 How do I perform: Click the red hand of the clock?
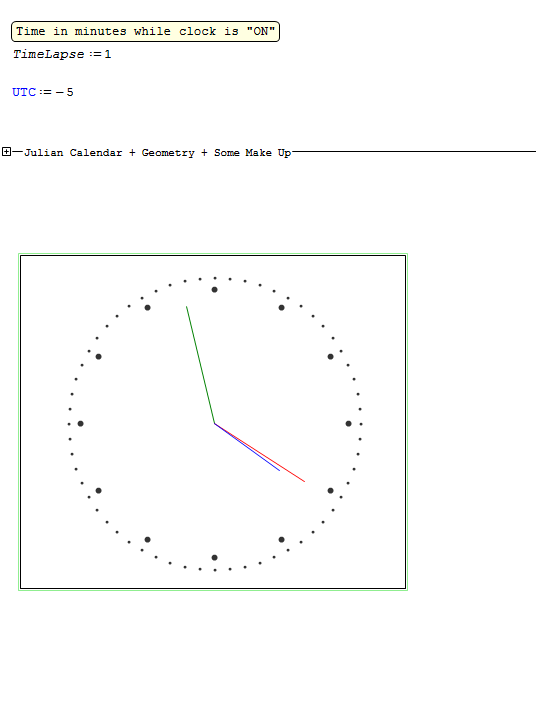click(x=260, y=453)
